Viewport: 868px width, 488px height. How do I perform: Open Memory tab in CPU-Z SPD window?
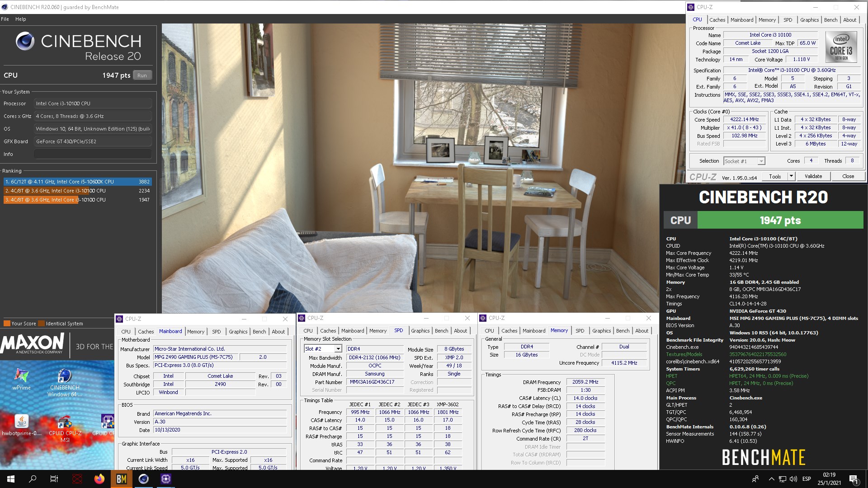[x=377, y=331]
